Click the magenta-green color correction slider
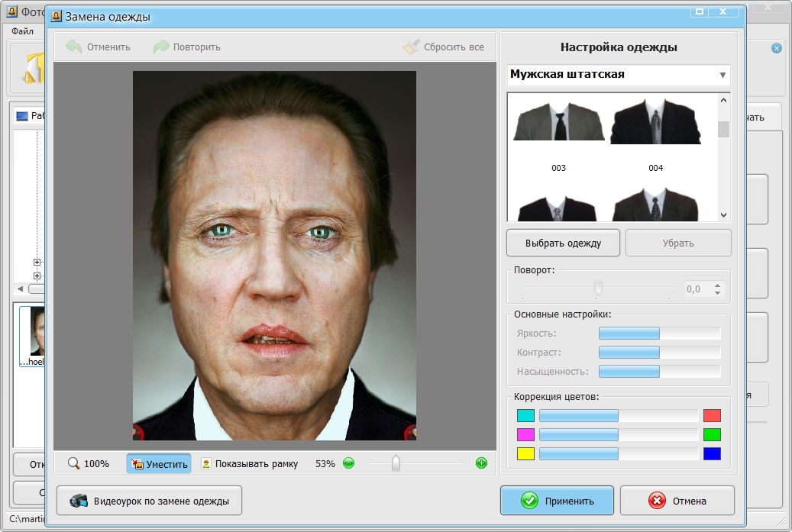792x532 pixels. coord(619,434)
